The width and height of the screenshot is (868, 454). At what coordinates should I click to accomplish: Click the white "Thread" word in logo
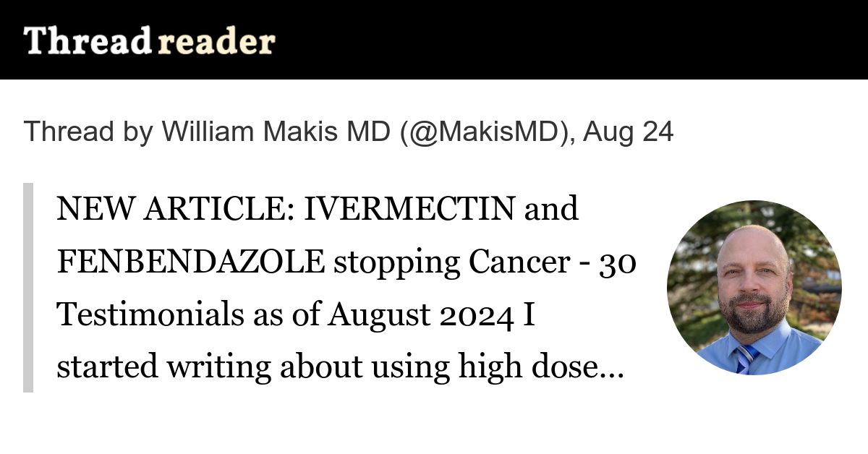pyautogui.click(x=87, y=41)
